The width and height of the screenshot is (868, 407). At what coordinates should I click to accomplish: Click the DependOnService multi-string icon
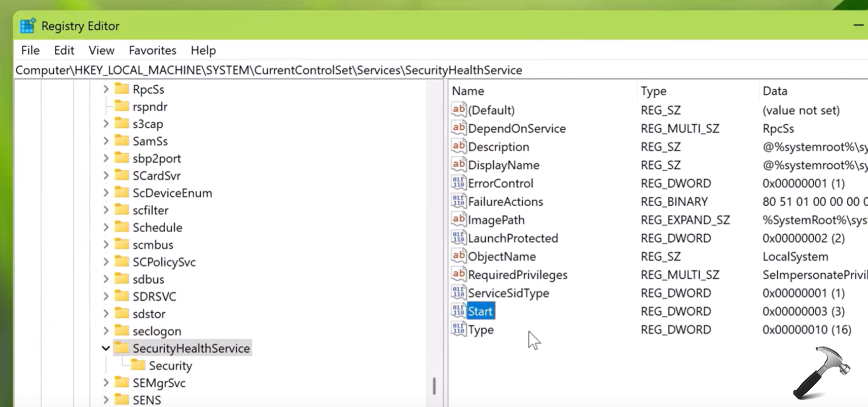pos(458,128)
